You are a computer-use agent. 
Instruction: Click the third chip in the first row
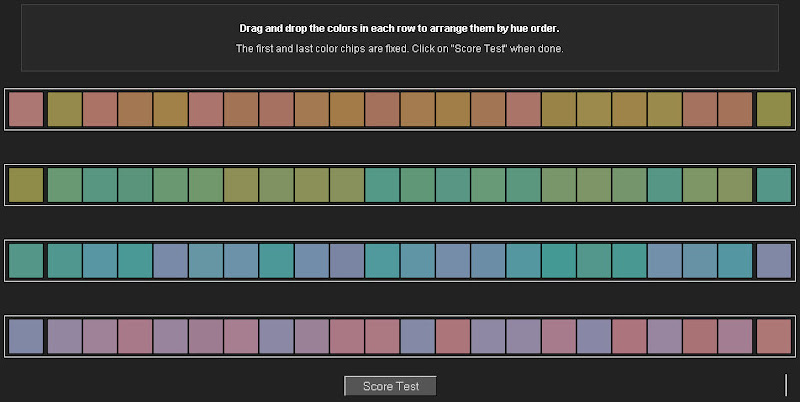[100, 109]
